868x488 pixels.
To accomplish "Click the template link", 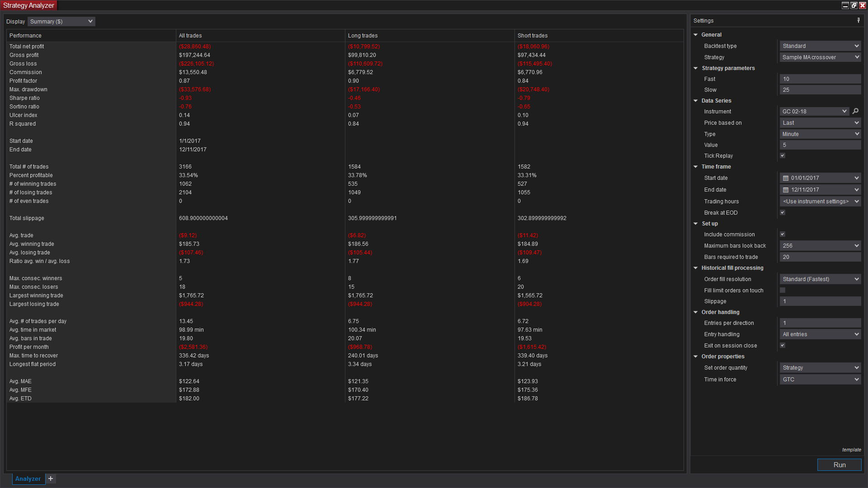I will click(x=851, y=450).
